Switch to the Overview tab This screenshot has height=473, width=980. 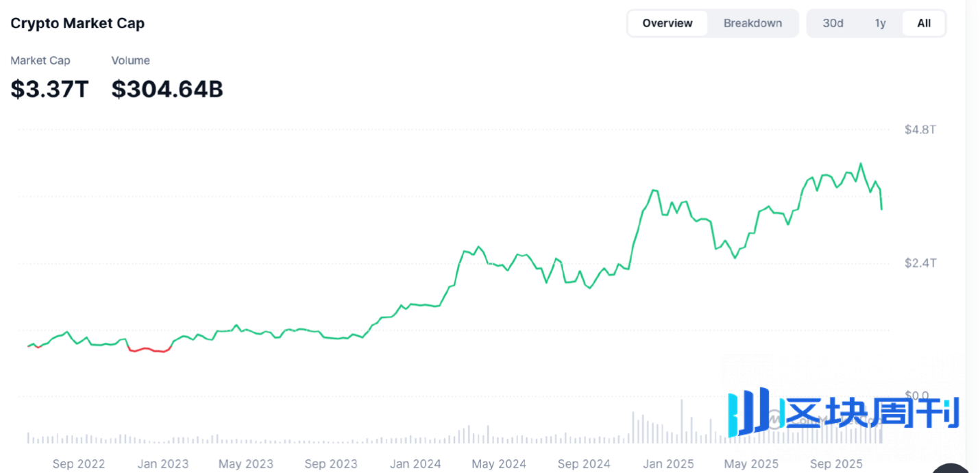click(667, 23)
